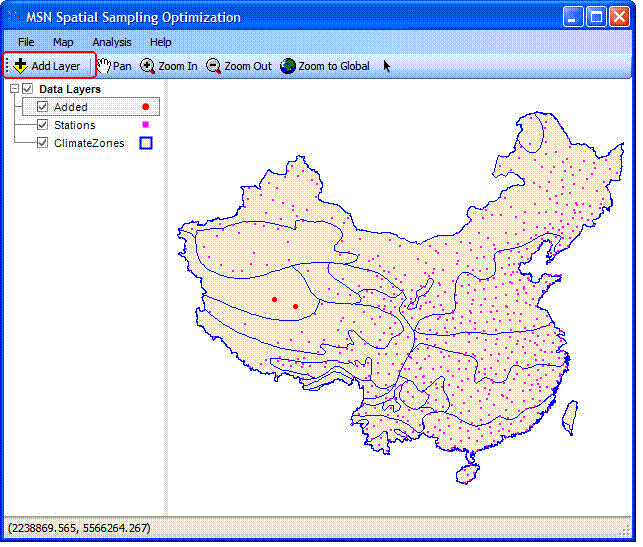Activate the Zoom In magnifier tool

(147, 66)
